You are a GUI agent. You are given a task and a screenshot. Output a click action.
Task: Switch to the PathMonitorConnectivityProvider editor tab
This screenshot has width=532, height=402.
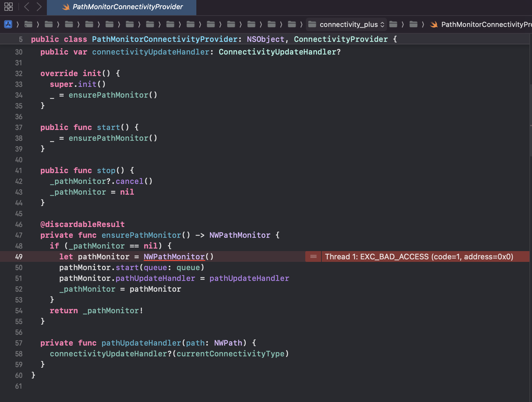tap(127, 7)
